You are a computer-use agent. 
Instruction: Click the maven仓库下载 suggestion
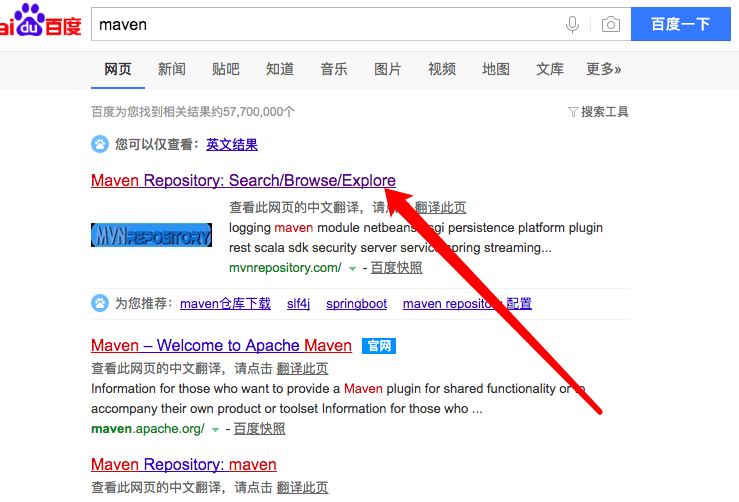(225, 304)
